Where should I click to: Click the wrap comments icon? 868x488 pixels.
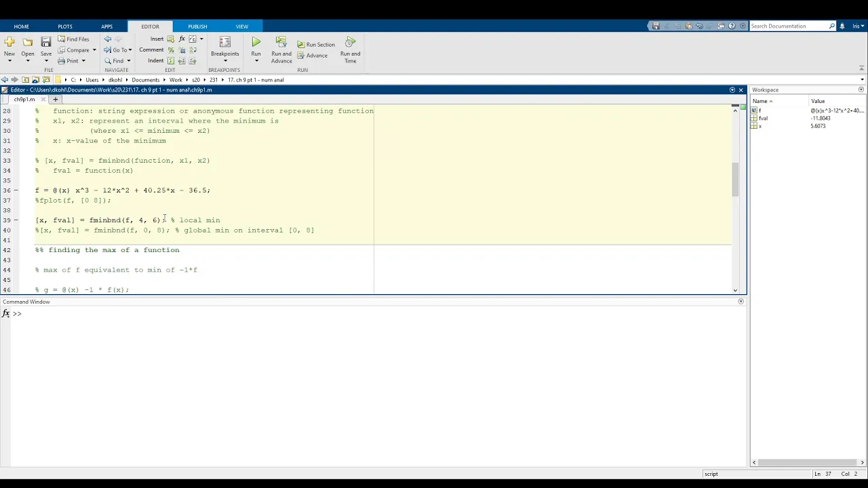click(193, 50)
